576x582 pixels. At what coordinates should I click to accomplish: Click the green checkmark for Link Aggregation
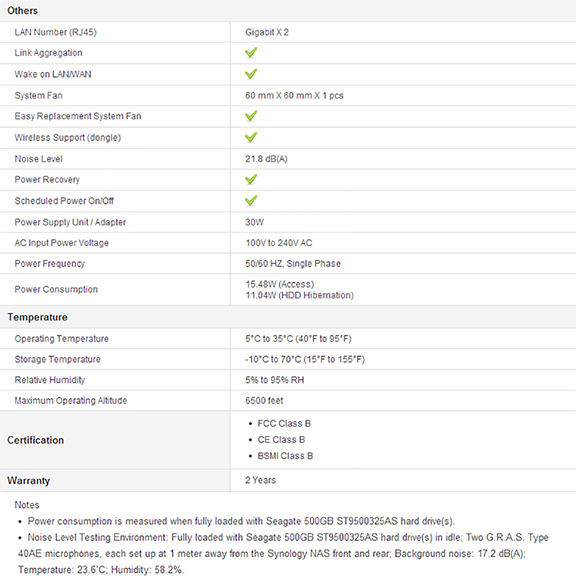coord(251,53)
